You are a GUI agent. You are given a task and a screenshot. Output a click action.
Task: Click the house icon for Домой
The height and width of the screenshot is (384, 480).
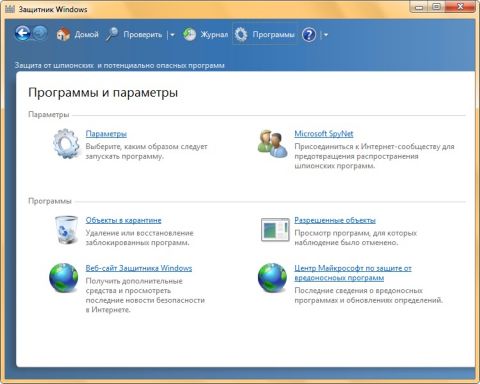click(x=63, y=34)
